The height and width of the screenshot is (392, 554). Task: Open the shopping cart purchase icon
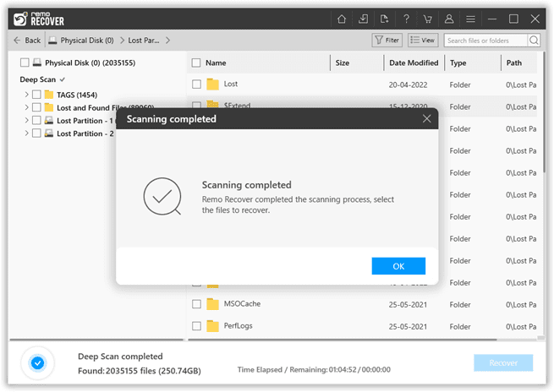point(427,19)
